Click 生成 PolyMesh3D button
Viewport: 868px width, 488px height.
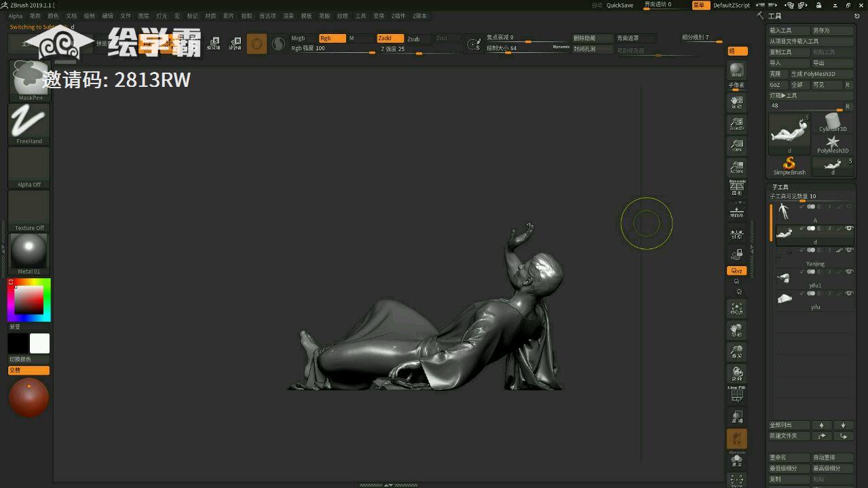coord(821,74)
